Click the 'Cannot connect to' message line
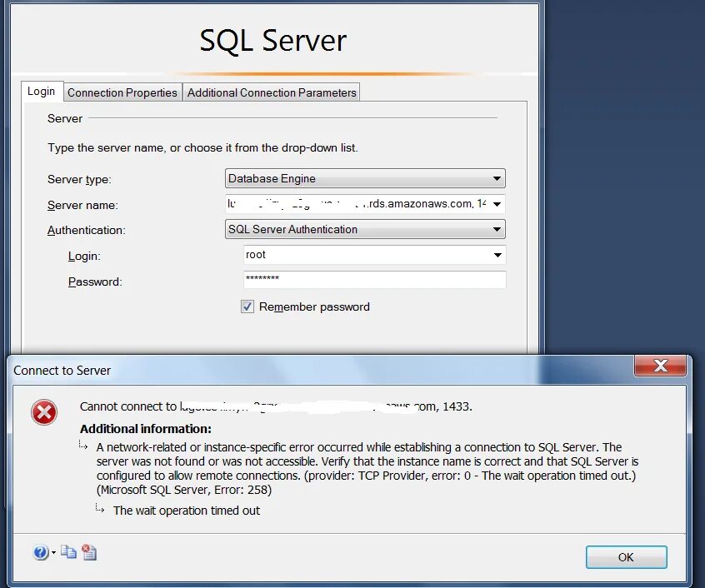This screenshot has height=588, width=705. pos(276,406)
